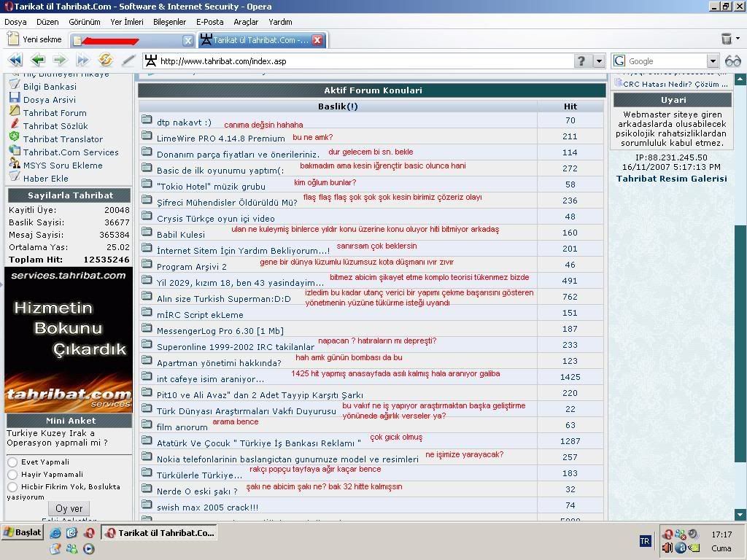This screenshot has height=560, width=747.
Task: Open the swish max 2005 crack!!! topic
Action: click(x=208, y=507)
